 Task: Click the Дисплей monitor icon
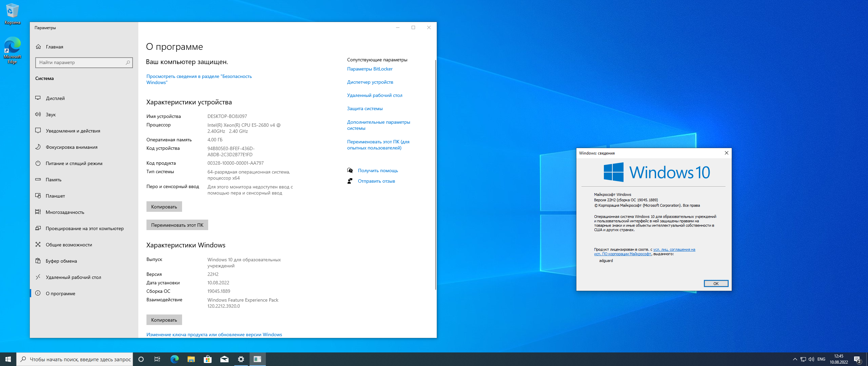[38, 98]
